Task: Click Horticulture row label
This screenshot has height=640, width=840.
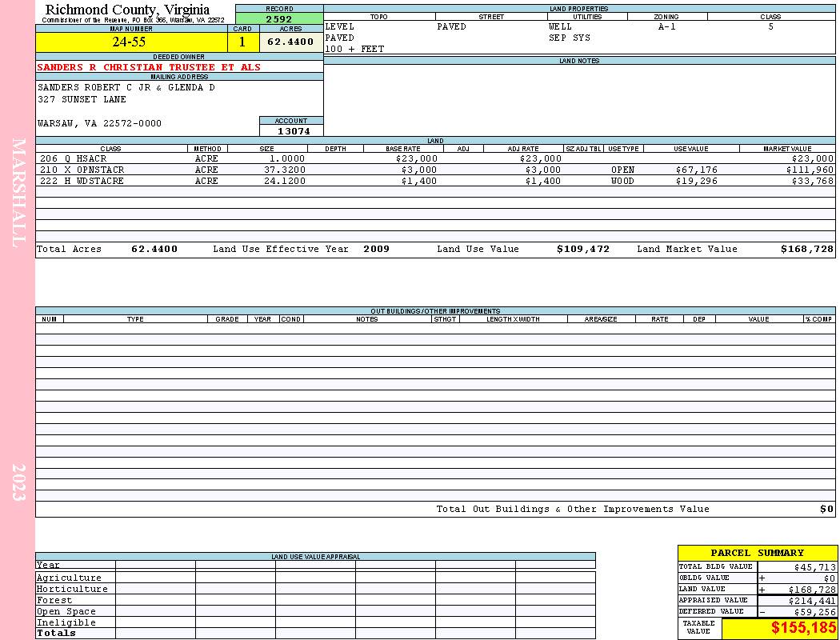Action: click(72, 589)
